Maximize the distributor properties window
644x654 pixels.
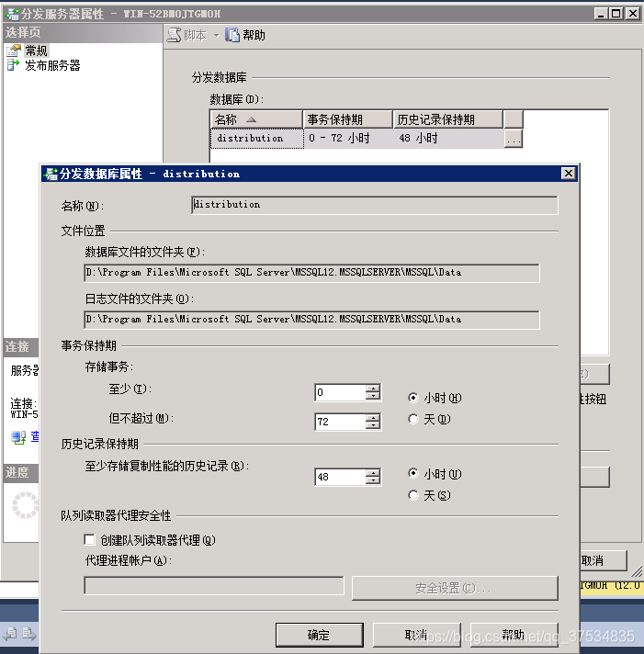tap(616, 14)
